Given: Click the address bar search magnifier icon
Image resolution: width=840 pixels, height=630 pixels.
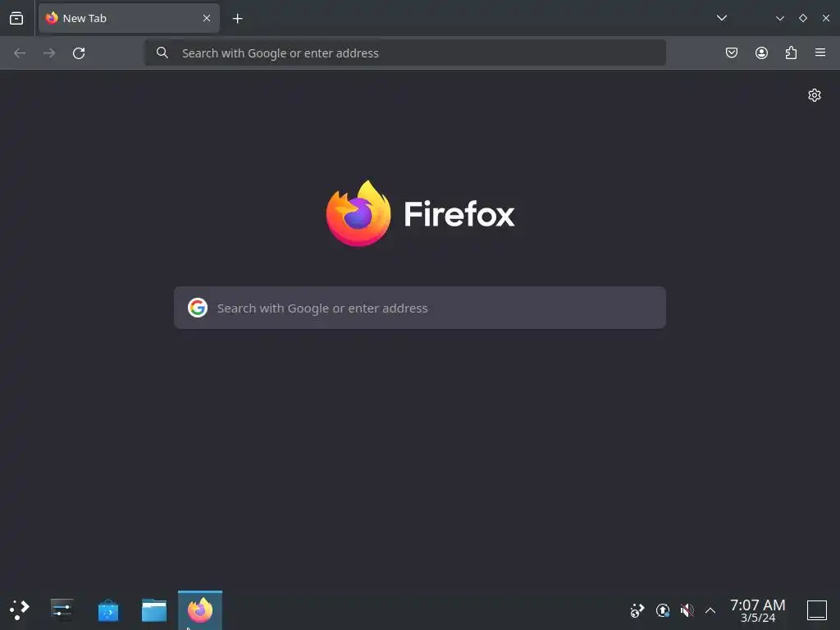Looking at the screenshot, I should click(162, 52).
